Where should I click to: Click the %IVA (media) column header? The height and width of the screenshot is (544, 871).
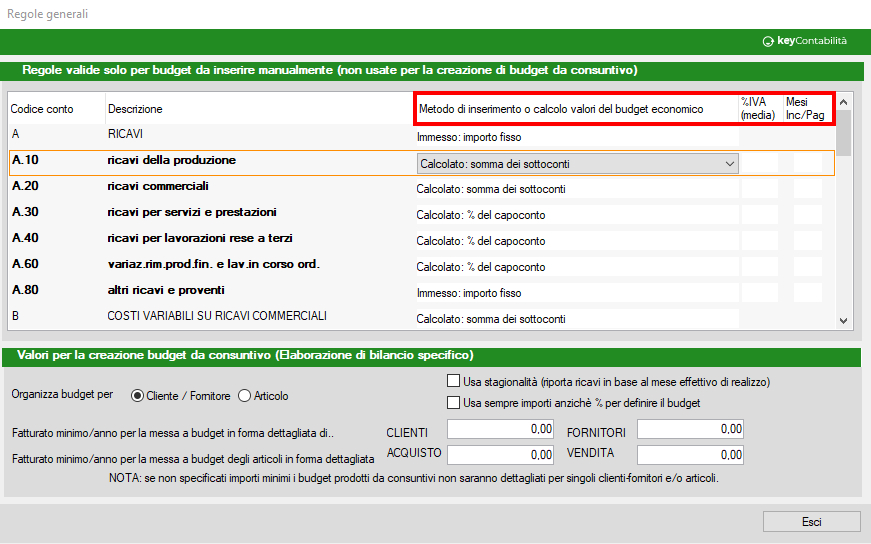tap(758, 108)
